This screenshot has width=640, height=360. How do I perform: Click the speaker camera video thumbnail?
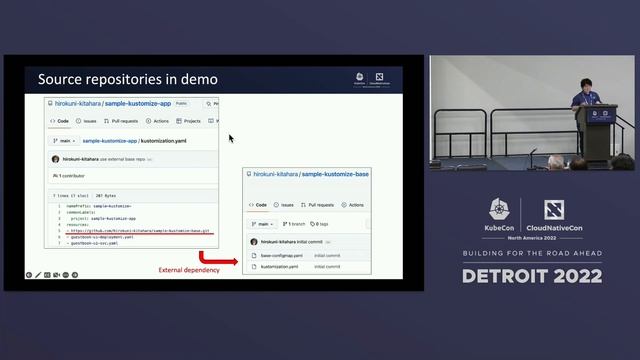coord(532,113)
